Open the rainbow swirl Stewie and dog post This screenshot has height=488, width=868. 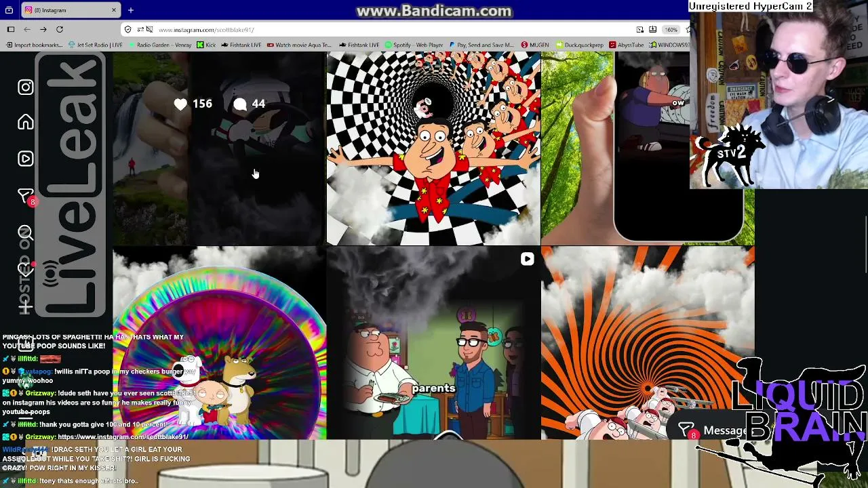click(x=219, y=343)
